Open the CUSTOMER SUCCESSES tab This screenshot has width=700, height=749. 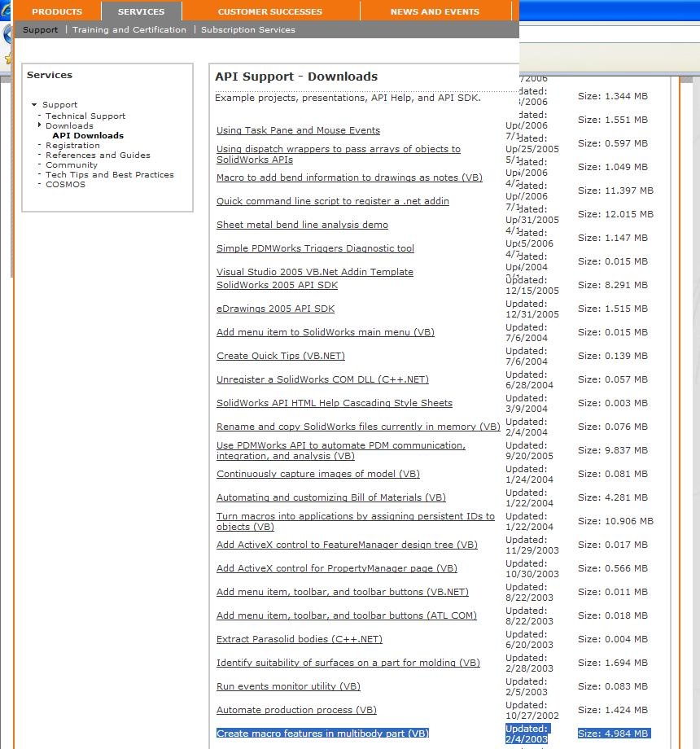270,11
